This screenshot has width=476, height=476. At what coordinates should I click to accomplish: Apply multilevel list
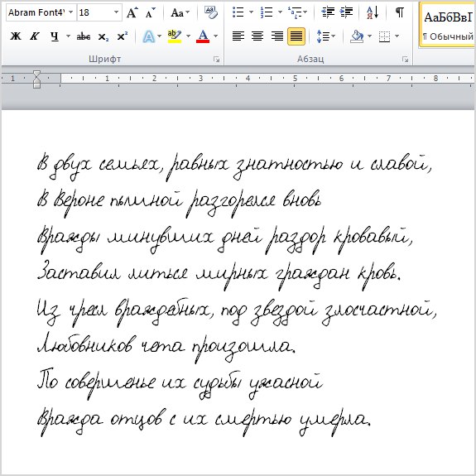pyautogui.click(x=295, y=12)
